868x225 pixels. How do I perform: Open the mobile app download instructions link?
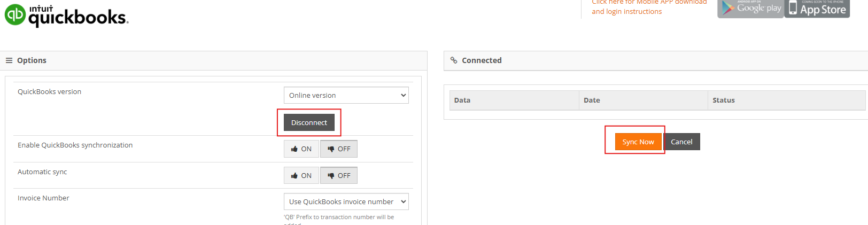(x=649, y=7)
